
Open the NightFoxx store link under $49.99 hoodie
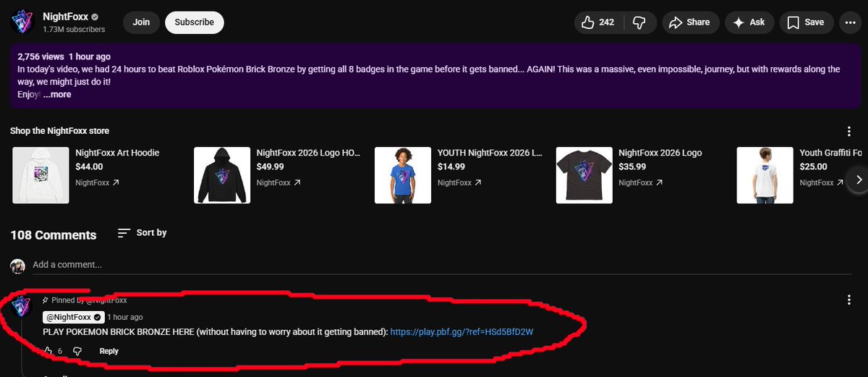(278, 183)
